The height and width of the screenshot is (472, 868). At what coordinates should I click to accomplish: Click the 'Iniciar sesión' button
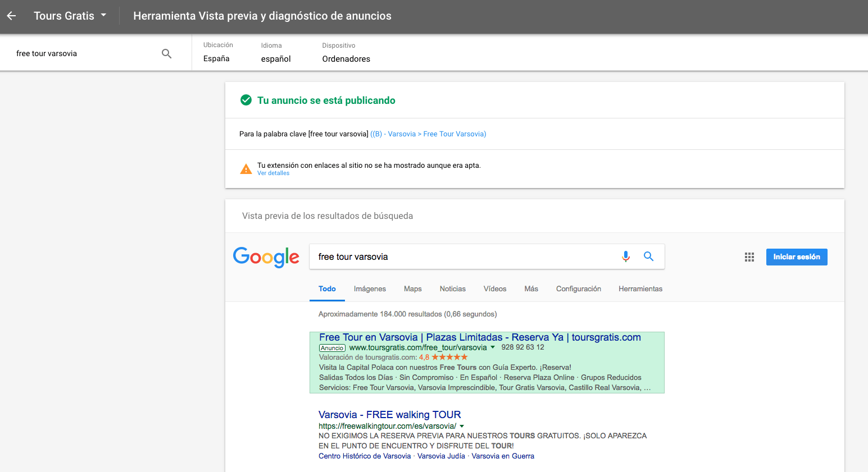[x=797, y=257]
